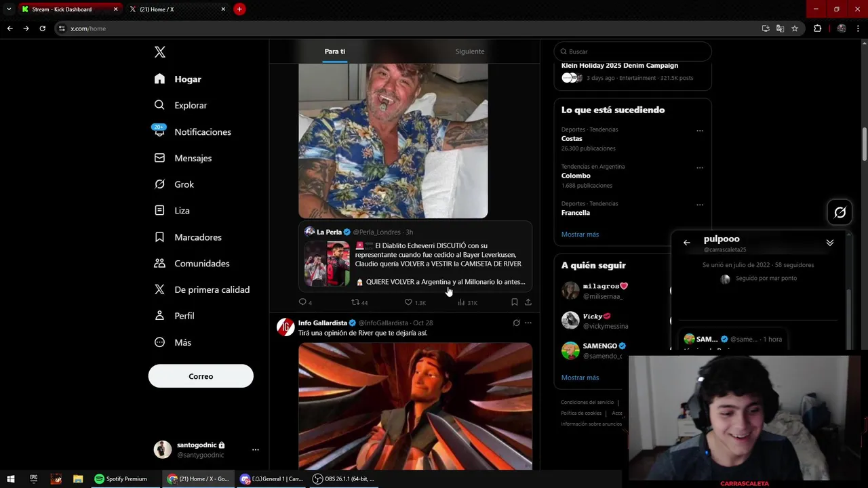Open the Liza lists icon
The image size is (868, 488).
coord(159,211)
